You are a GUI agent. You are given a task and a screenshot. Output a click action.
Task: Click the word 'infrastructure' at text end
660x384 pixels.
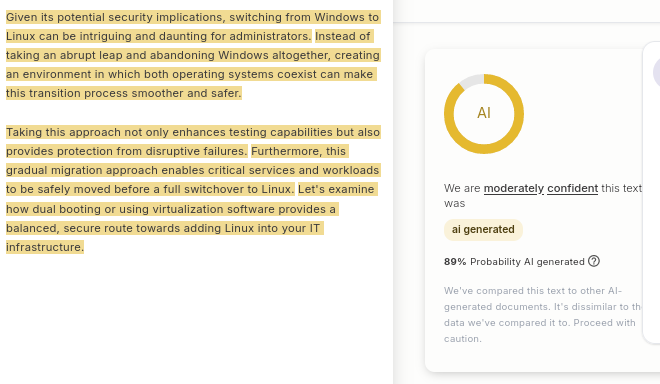43,247
